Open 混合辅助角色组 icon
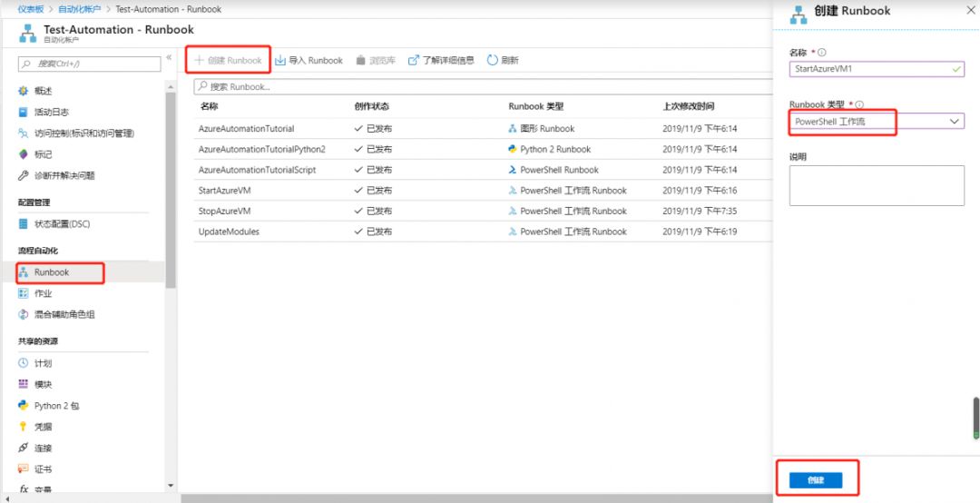The image size is (980, 503). coord(23,315)
